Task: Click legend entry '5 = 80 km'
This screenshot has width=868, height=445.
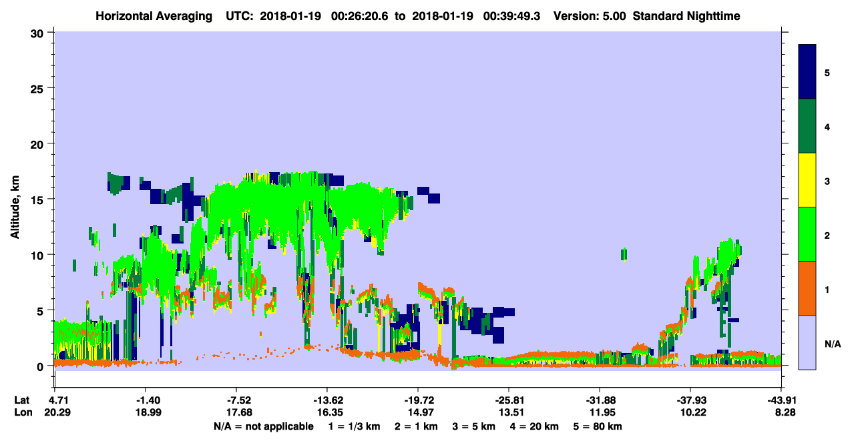Action: pyautogui.click(x=598, y=426)
